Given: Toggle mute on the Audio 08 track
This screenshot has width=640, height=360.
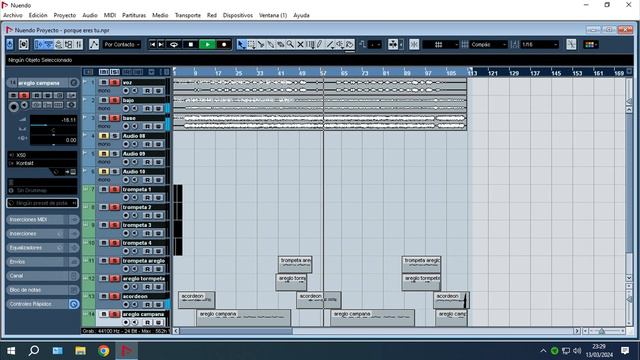Looking at the screenshot, I should pos(104,136).
